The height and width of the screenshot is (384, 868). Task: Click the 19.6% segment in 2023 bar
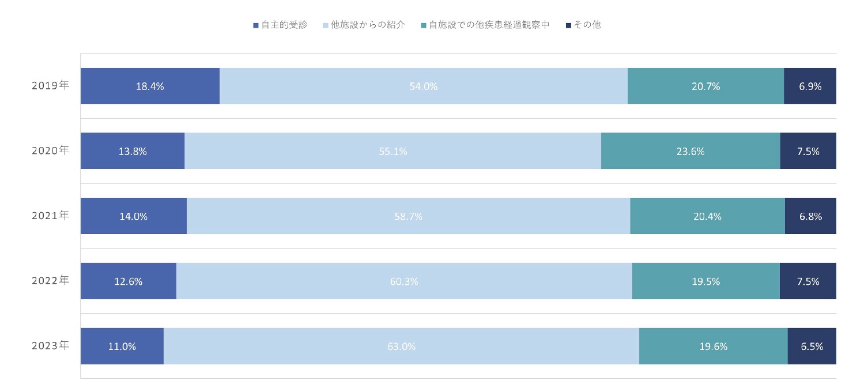pos(713,346)
